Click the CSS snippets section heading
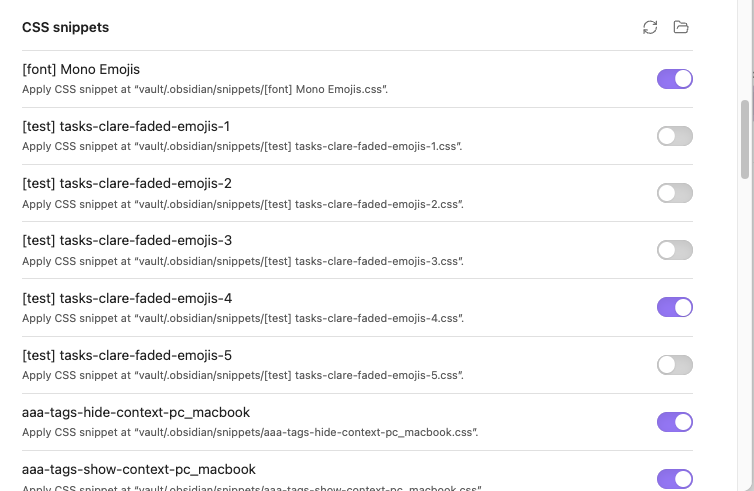The image size is (754, 491). click(65, 27)
